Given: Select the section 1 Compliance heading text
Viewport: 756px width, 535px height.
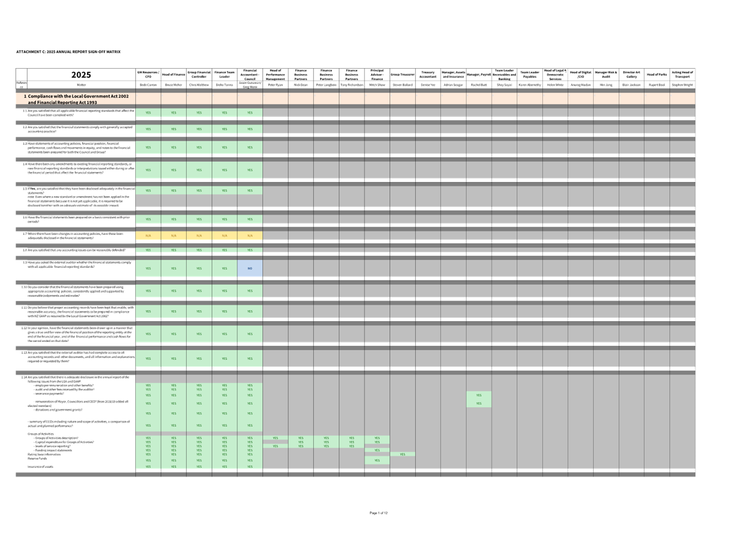Looking at the screenshot, I should (x=78, y=99).
